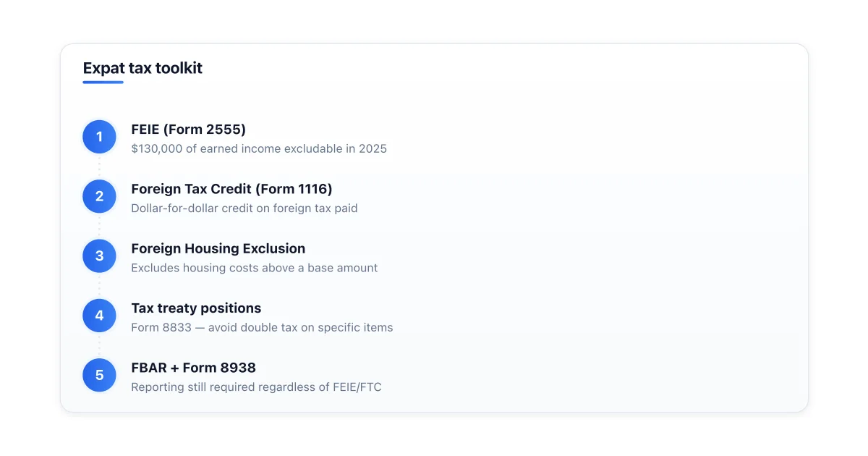
Task: Click the dotted connector between steps 1 and 2
Action: point(100,166)
